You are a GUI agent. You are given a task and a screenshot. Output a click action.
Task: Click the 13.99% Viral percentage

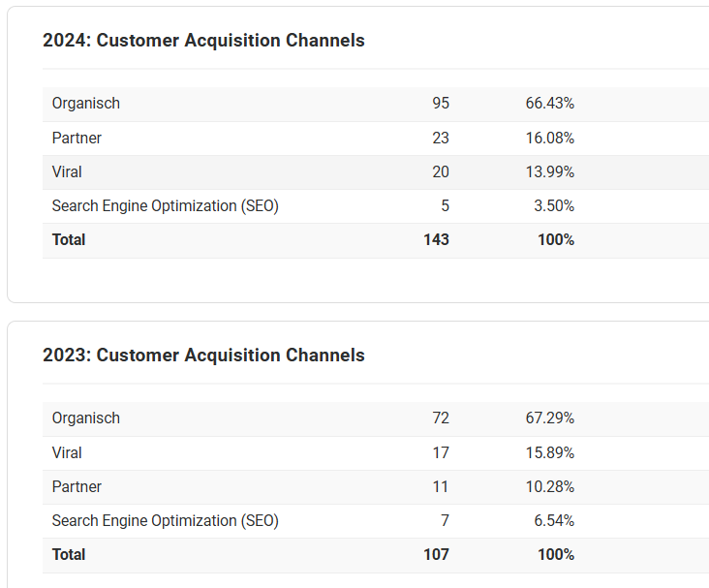pyautogui.click(x=550, y=172)
